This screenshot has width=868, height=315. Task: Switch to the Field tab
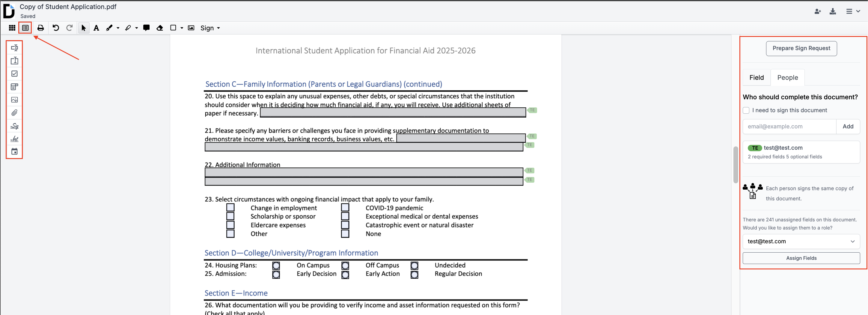(757, 78)
